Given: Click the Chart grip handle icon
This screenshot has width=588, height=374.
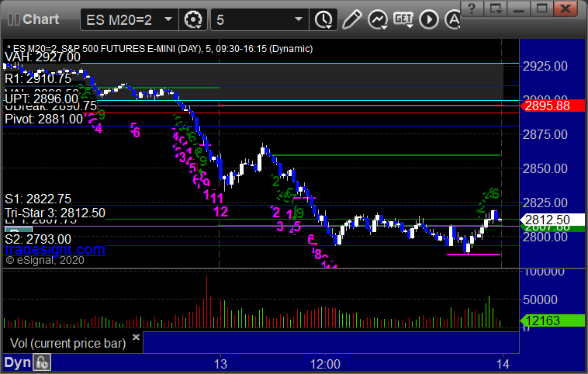Looking at the screenshot, I should tap(14, 19).
